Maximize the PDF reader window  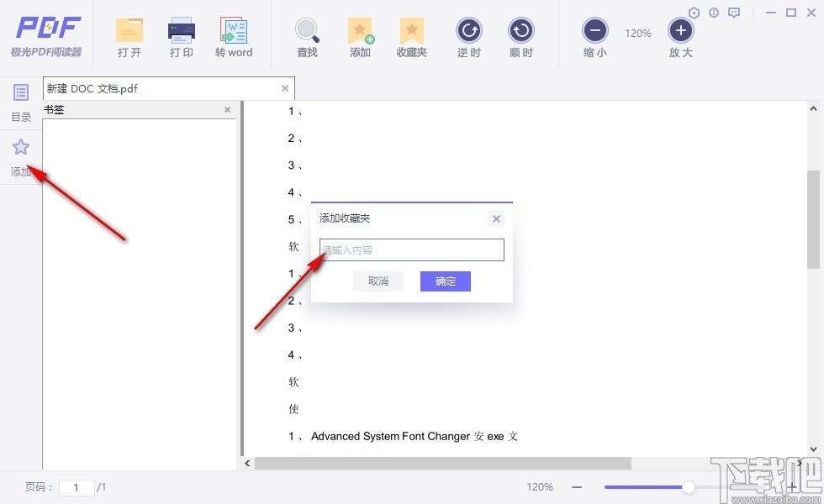pos(791,13)
